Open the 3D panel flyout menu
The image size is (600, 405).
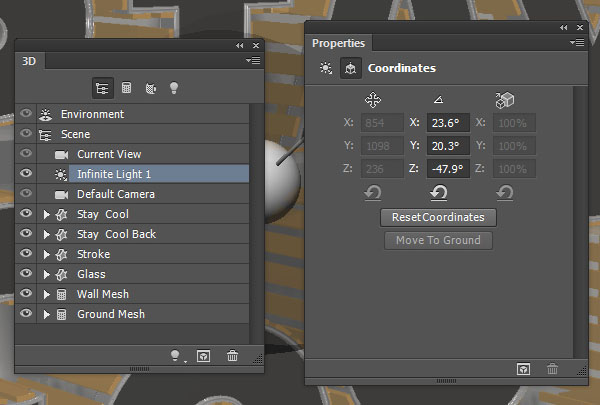point(254,61)
